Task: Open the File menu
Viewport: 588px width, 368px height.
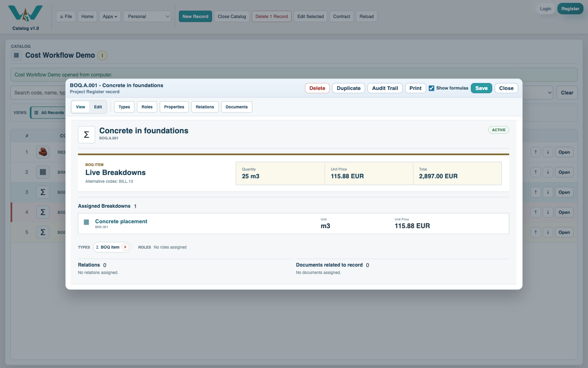Action: 66,16
